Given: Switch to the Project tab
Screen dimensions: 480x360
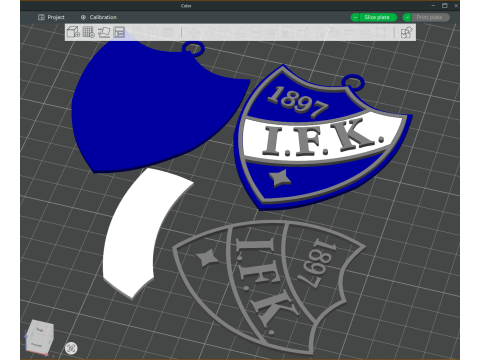Looking at the screenshot, I should 51,17.
